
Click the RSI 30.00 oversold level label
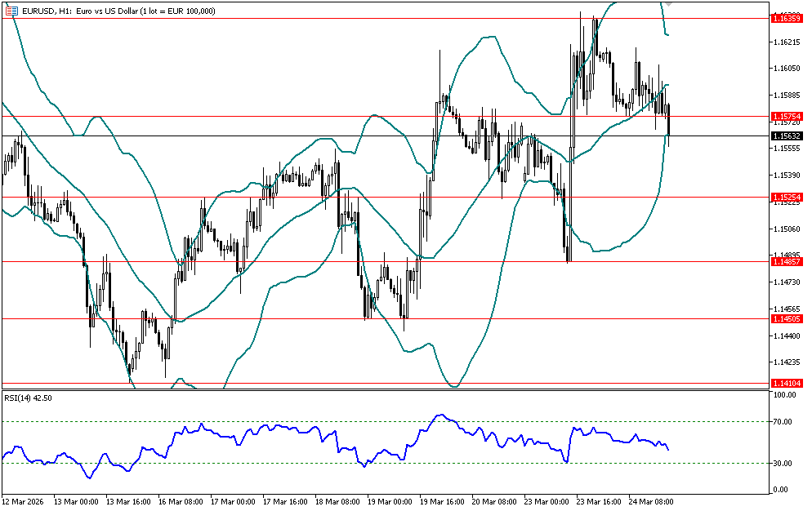tap(784, 464)
